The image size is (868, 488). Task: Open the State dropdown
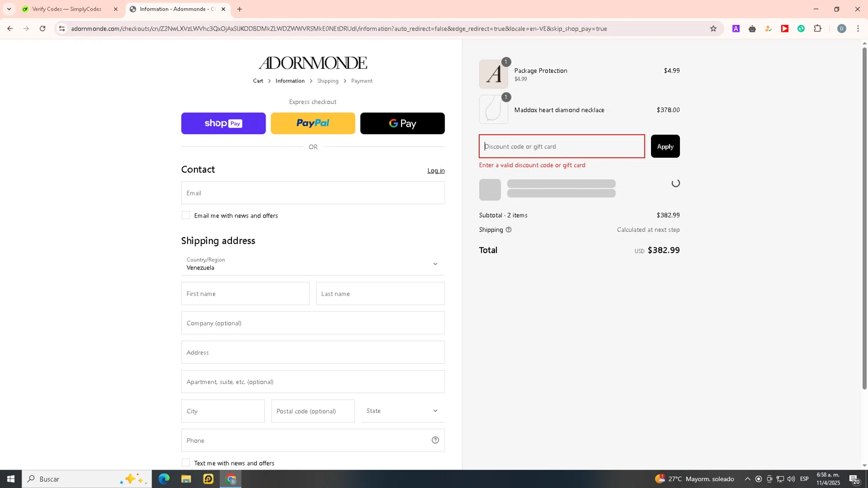coord(403,411)
